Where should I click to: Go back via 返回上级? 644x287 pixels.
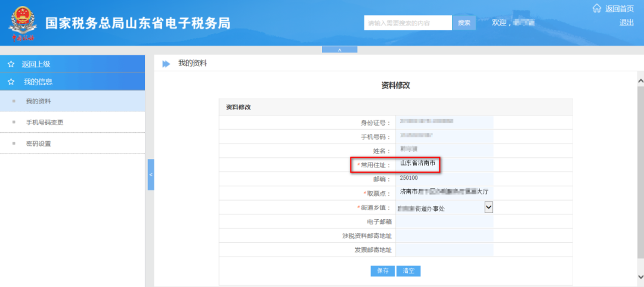click(72, 64)
